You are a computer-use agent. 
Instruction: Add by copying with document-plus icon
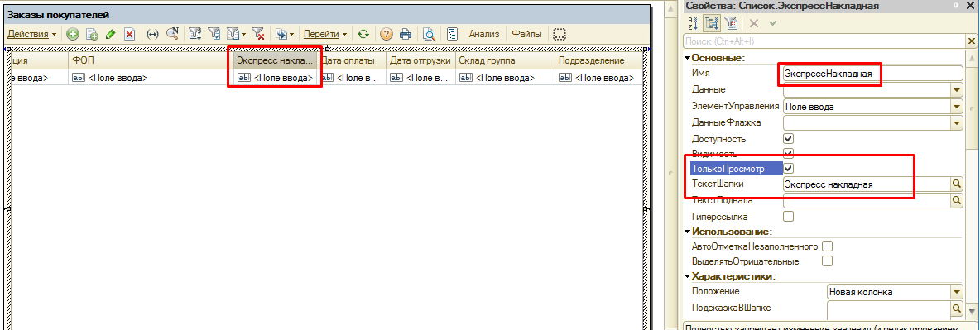(92, 34)
